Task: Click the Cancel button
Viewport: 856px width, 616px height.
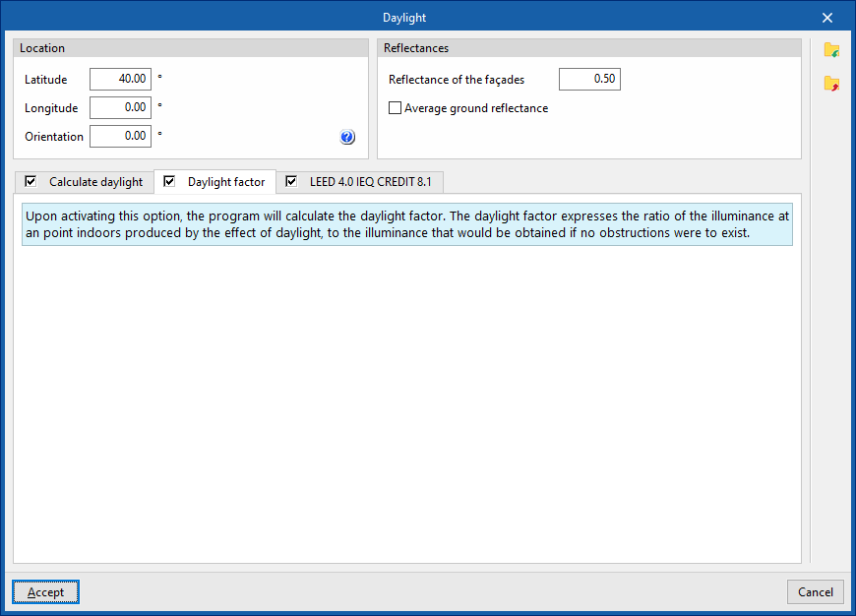Action: (815, 592)
